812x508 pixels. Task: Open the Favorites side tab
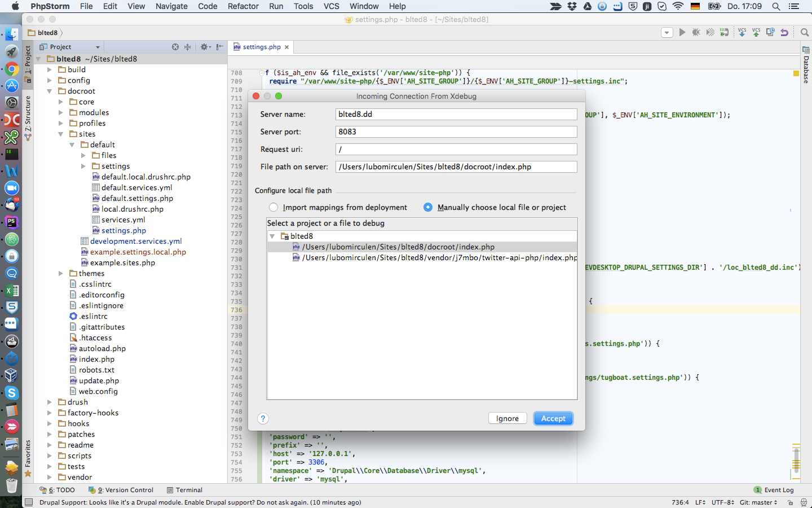[x=28, y=458]
